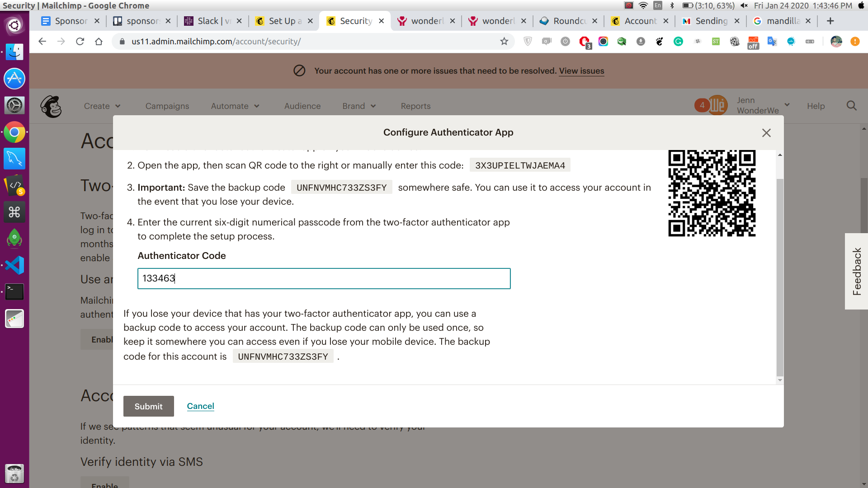Click the Mailchimp Freddie logo
The image size is (868, 488).
[x=51, y=107]
